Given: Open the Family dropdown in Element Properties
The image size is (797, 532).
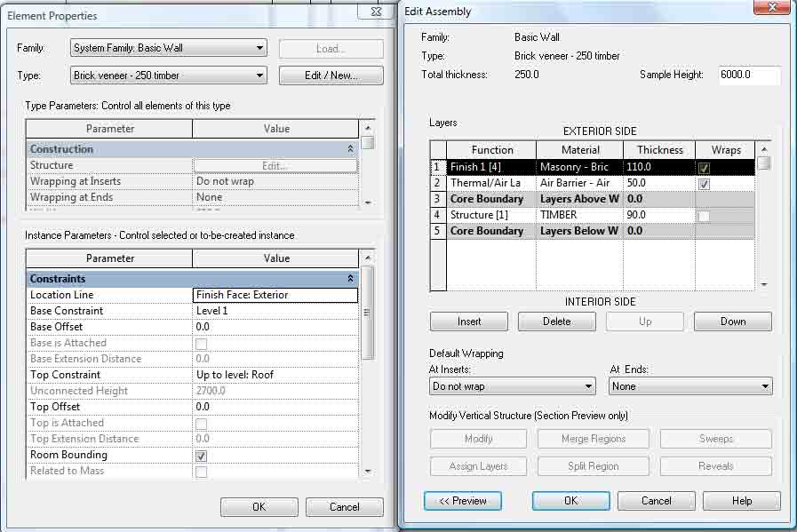Looking at the screenshot, I should (169, 48).
